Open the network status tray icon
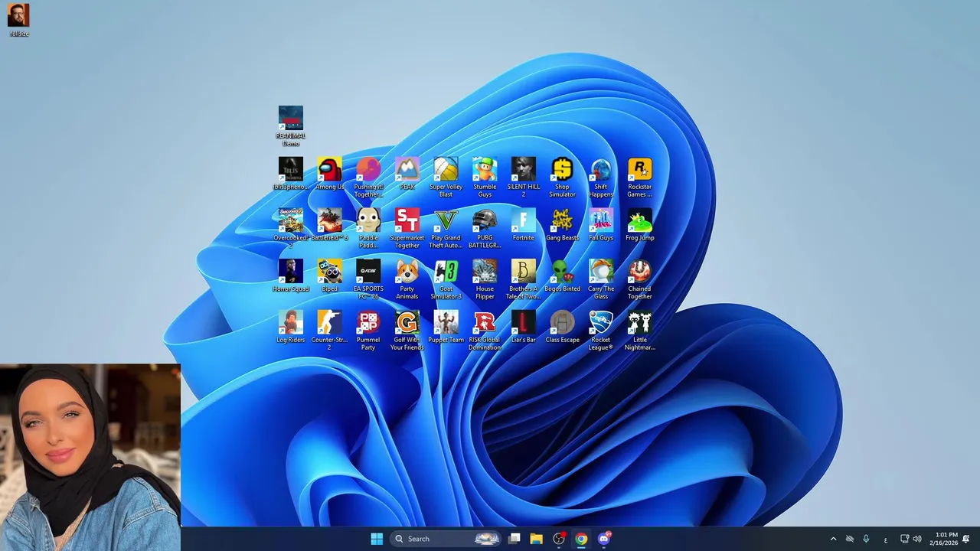980x551 pixels. coord(904,539)
